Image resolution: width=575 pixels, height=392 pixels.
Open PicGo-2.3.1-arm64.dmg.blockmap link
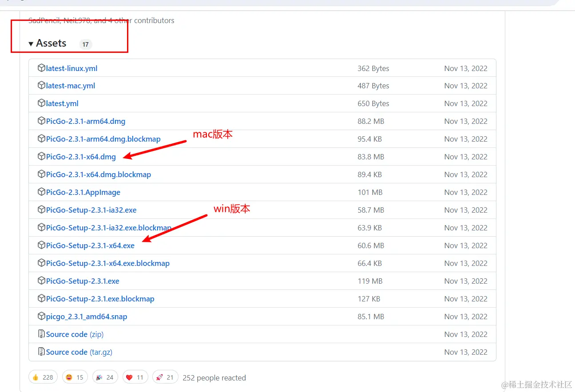coord(103,139)
